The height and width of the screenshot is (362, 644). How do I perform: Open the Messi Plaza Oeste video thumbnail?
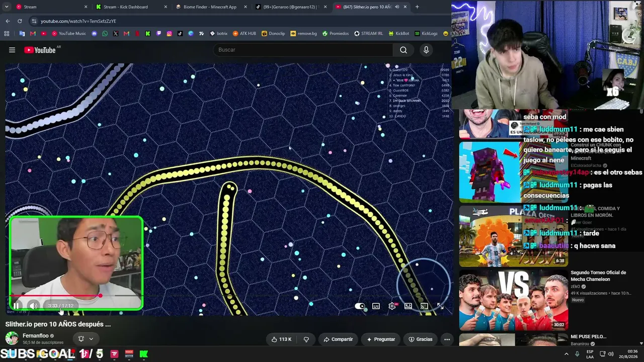(513, 236)
